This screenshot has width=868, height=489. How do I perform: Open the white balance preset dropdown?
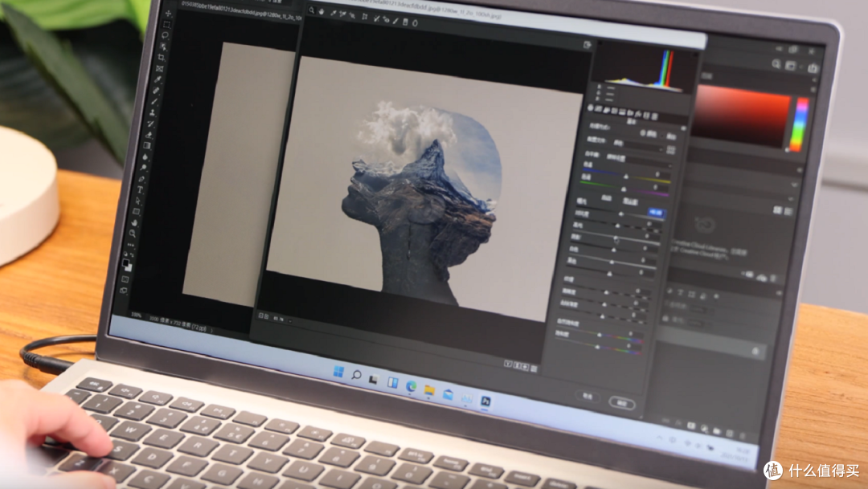point(639,161)
